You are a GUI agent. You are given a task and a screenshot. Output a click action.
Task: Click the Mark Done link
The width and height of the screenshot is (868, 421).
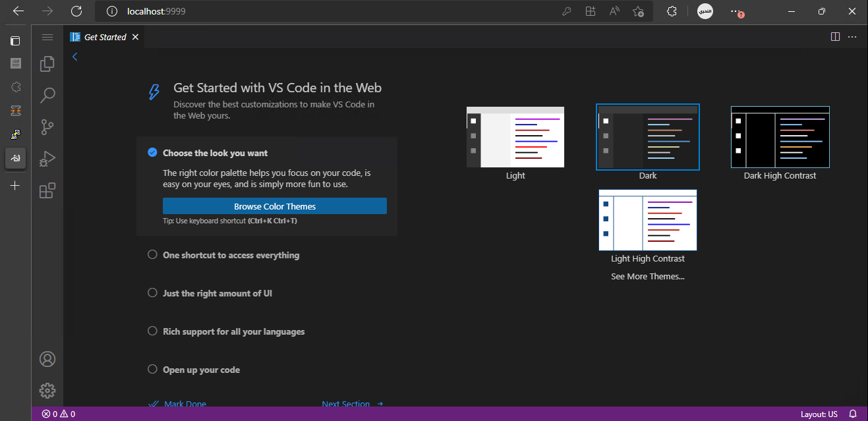pos(177,404)
